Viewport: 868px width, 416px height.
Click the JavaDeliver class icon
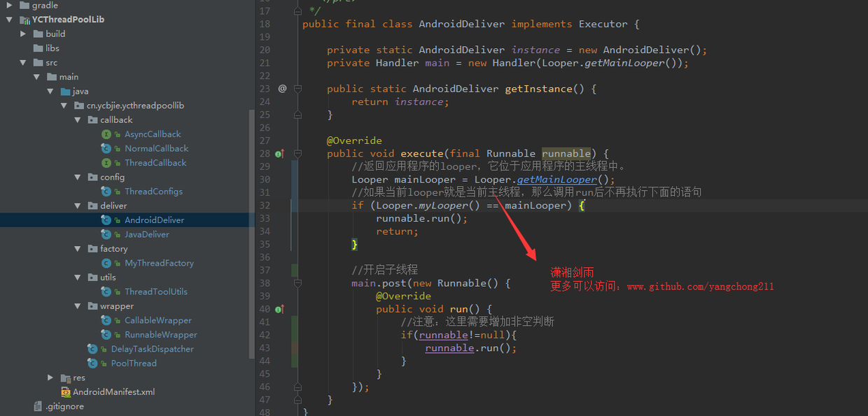point(106,234)
